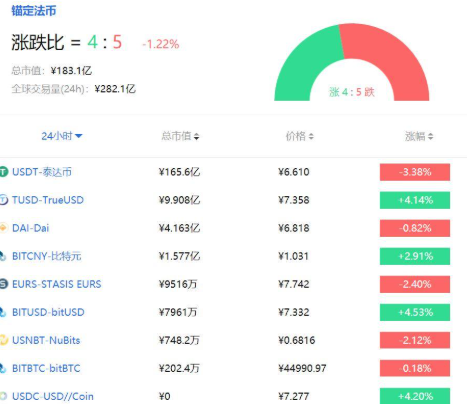Click the USDT Tether coin icon
The image size is (467, 420).
4,172
